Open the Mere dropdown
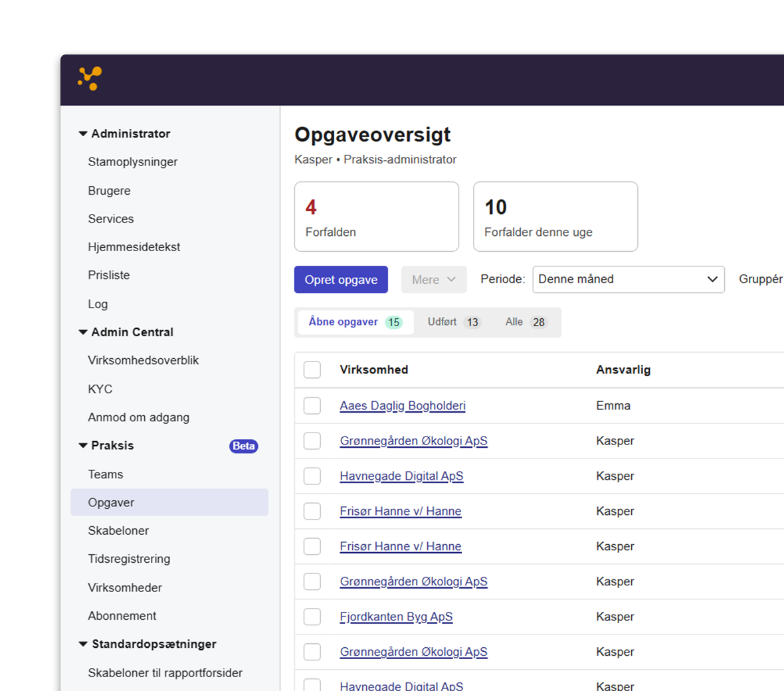Screen dimensions: 784x691 click(x=433, y=280)
